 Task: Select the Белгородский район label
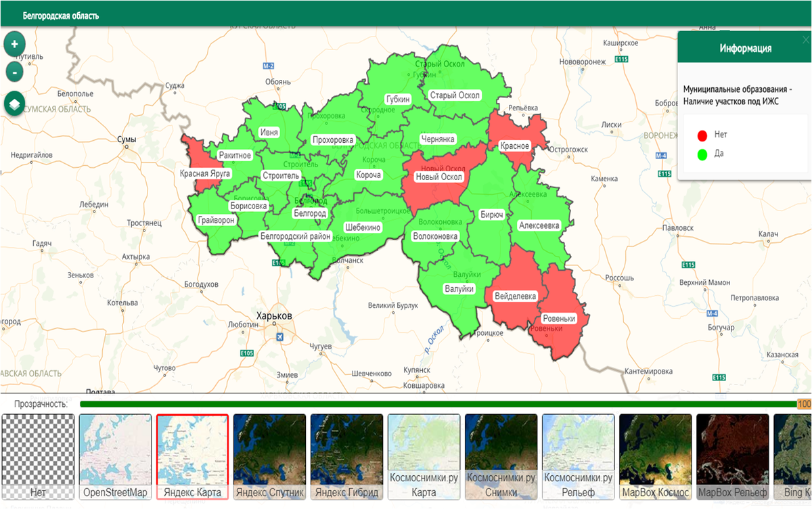(x=296, y=237)
